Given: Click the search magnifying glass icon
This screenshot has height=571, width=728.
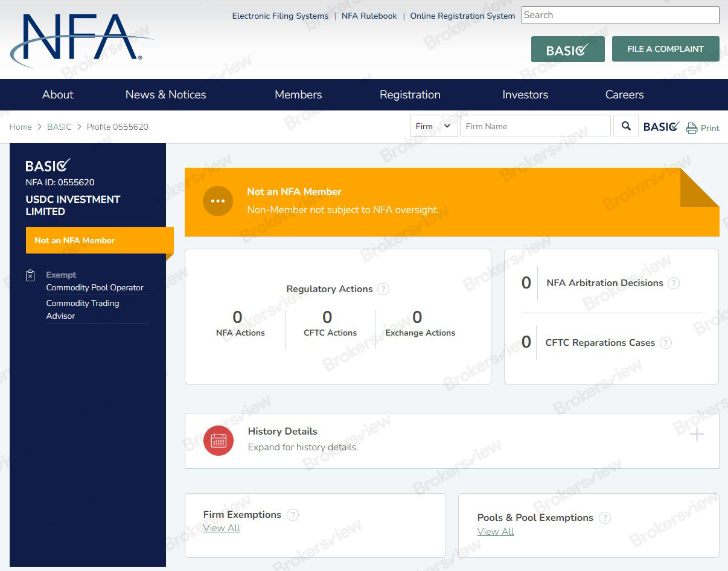Looking at the screenshot, I should [x=625, y=126].
